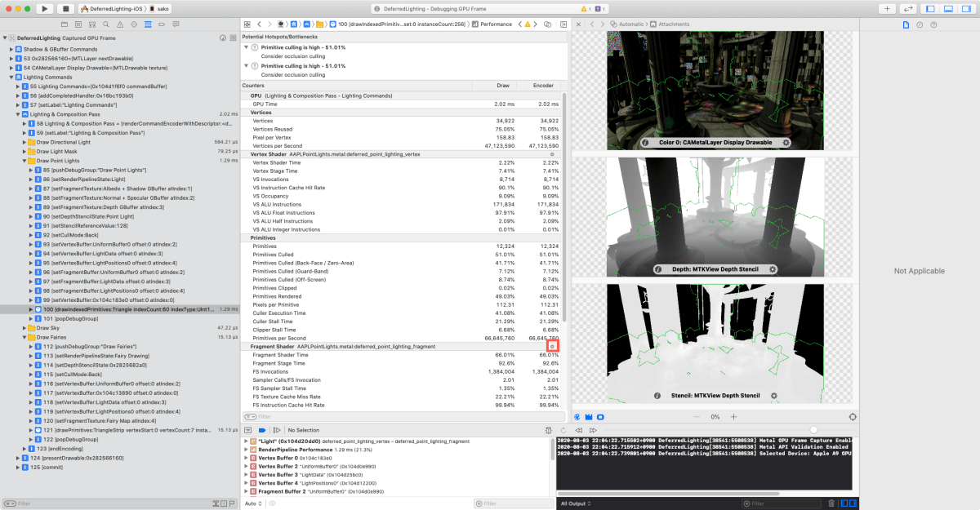Click info icon on Color 0 attachment
This screenshot has height=510, width=980.
pos(645,142)
